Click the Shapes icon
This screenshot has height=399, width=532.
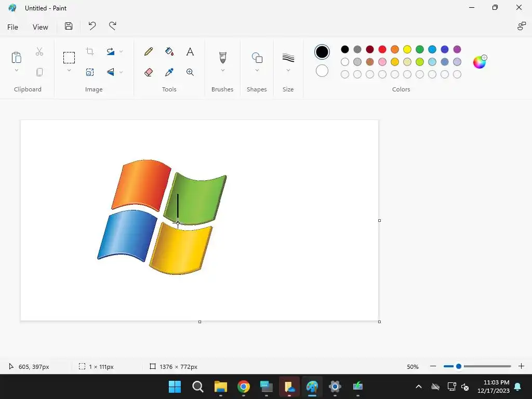click(x=257, y=57)
